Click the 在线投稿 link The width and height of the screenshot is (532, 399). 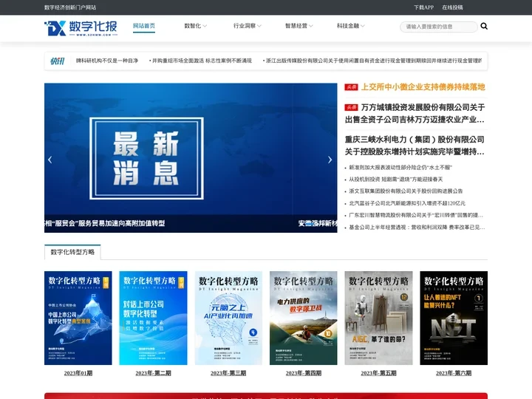452,7
